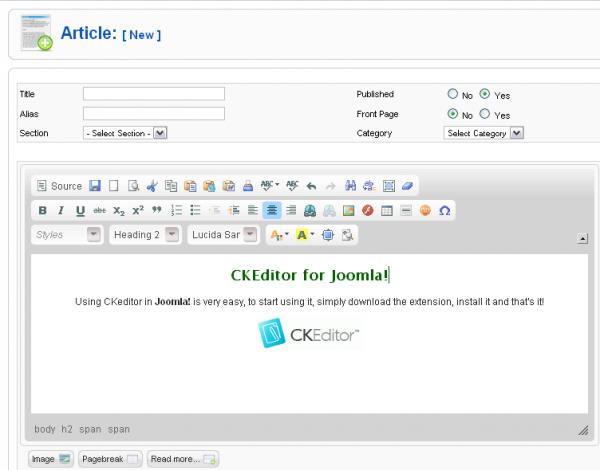
Task: Click the Show Blocks icon
Action: point(347,235)
